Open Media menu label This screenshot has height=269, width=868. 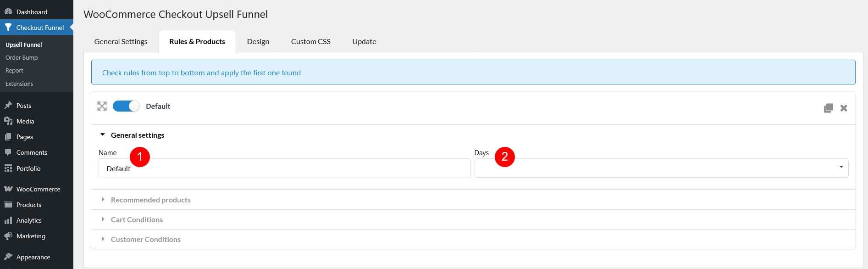click(x=25, y=121)
